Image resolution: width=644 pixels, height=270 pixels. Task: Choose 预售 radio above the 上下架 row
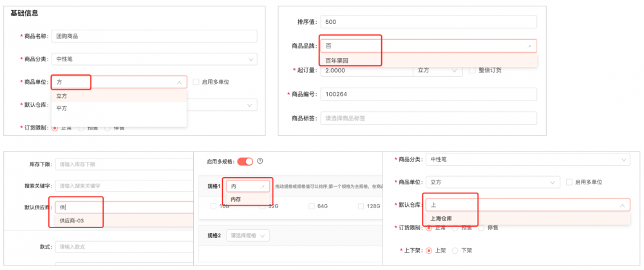[x=455, y=227]
